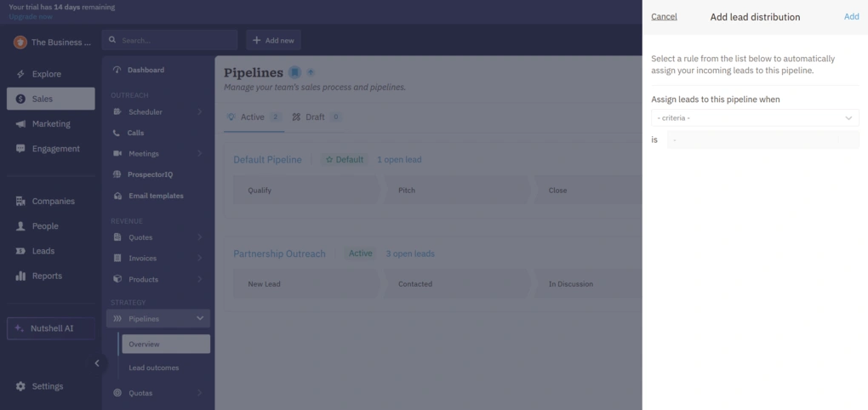Click the Explore lightning icon in sidebar
868x410 pixels.
coord(20,74)
